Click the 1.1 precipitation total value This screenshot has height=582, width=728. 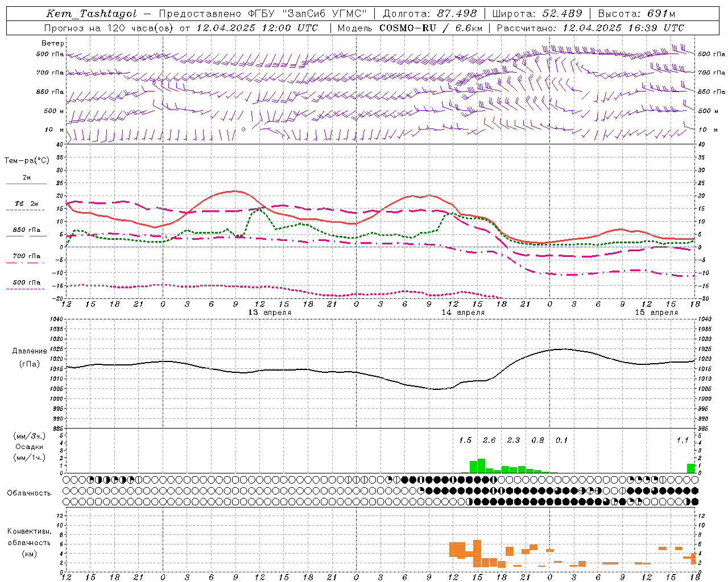(682, 440)
